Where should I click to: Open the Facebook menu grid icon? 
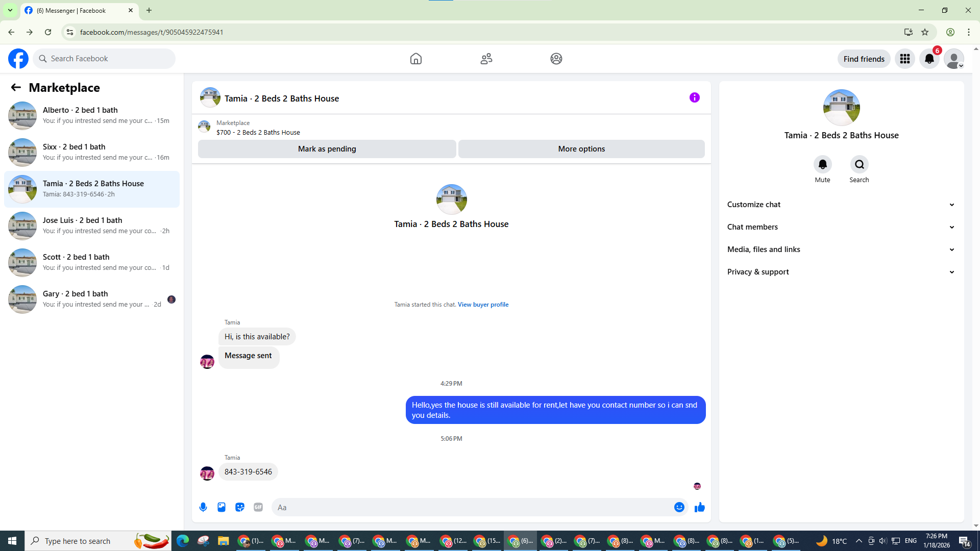(x=904, y=59)
